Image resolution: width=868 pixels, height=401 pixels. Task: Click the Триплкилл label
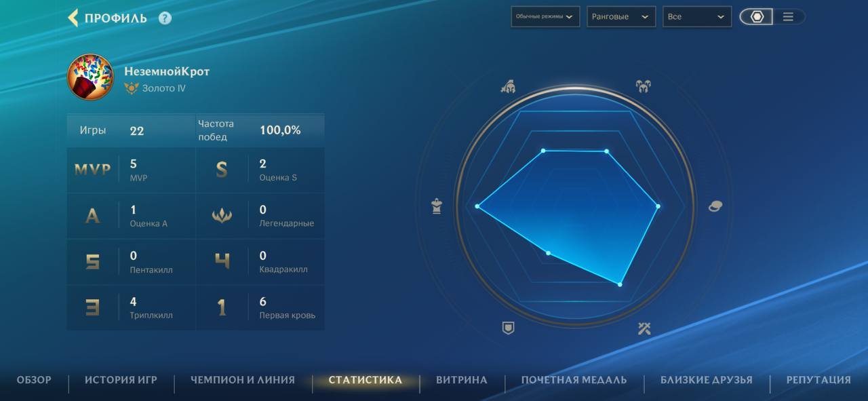click(151, 316)
